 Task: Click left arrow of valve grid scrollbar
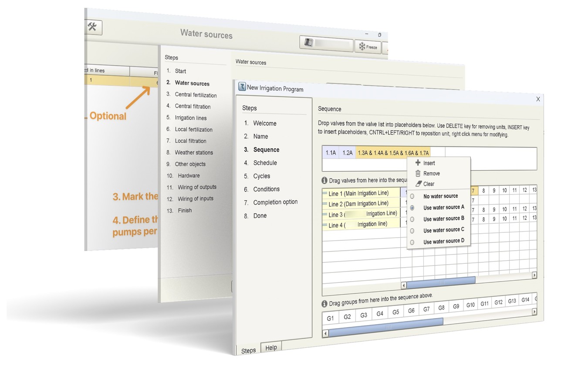pos(403,285)
